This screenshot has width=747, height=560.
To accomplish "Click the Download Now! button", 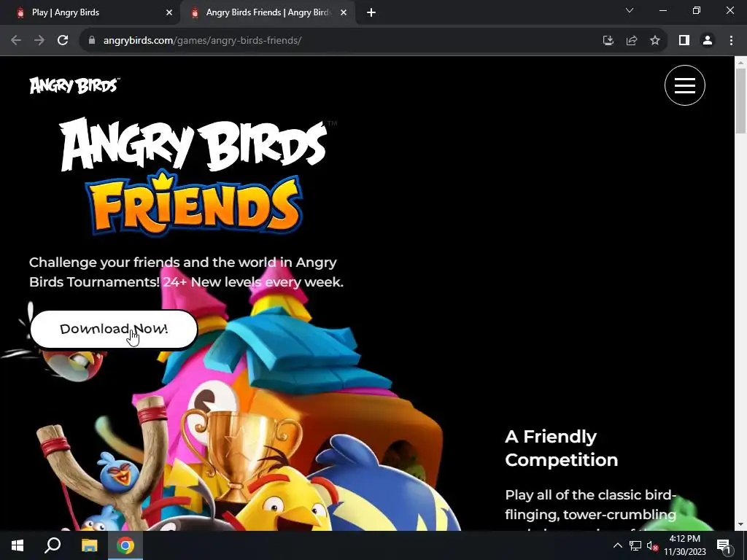I will (114, 329).
